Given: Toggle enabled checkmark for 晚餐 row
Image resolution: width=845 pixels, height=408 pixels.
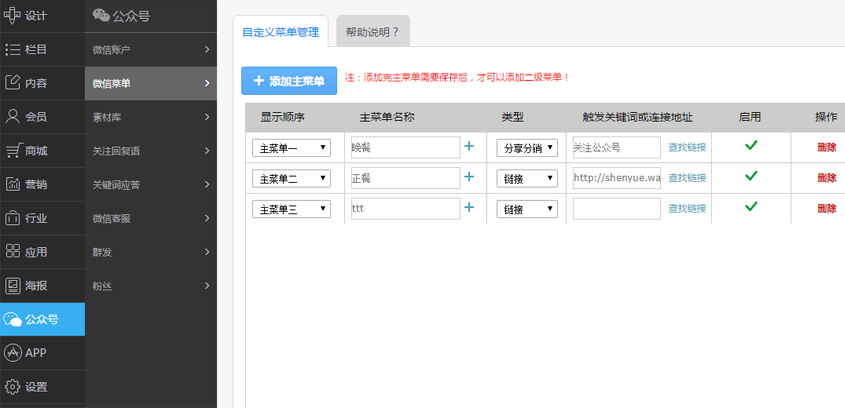Looking at the screenshot, I should coord(751,146).
